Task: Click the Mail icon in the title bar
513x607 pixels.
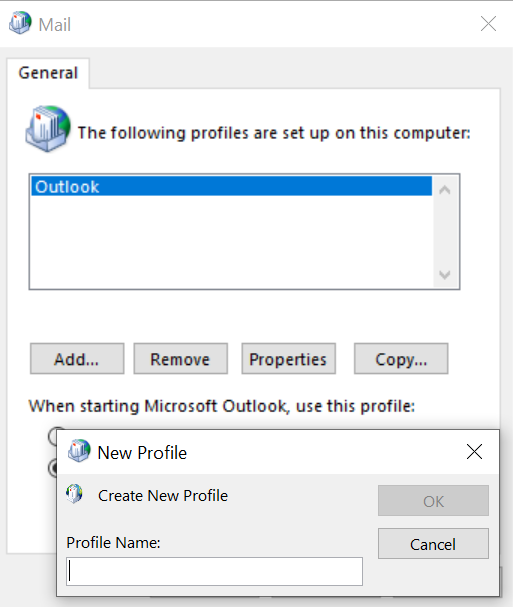Action: (x=20, y=23)
